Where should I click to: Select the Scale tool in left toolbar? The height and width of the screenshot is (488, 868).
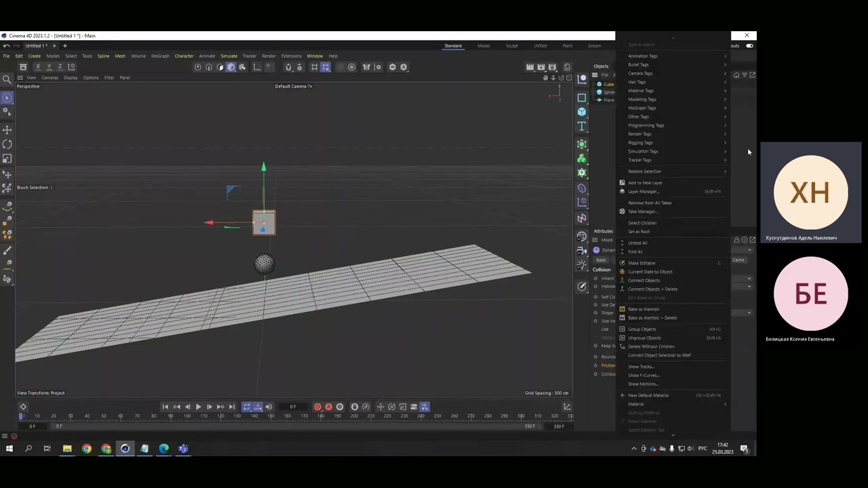pyautogui.click(x=7, y=158)
